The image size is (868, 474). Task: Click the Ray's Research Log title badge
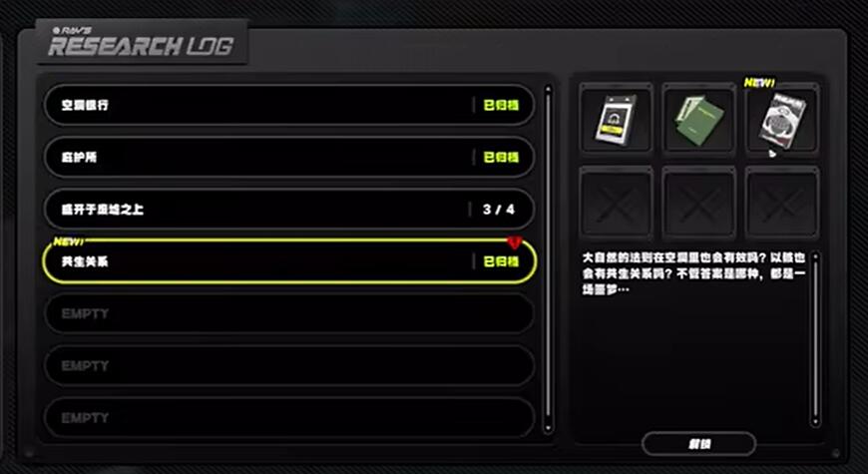(142, 43)
